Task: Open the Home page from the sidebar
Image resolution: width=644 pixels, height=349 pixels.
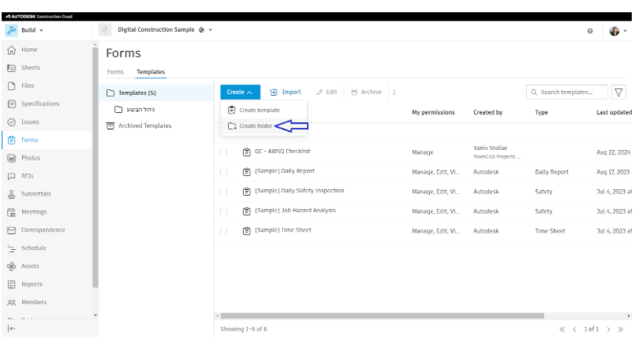Action: click(x=29, y=50)
